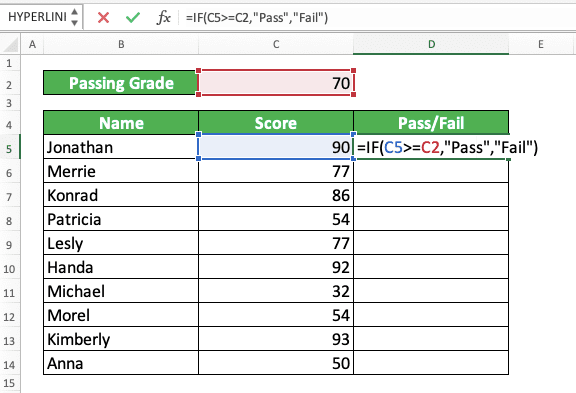The height and width of the screenshot is (393, 576).
Task: Select the cell containing Jonathan
Action: pyautogui.click(x=121, y=147)
